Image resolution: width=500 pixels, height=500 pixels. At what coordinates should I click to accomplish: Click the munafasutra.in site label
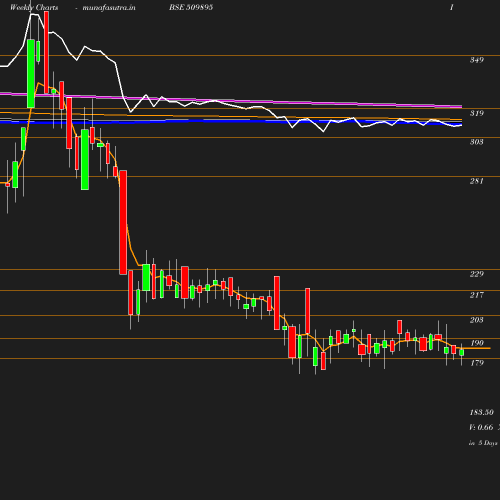(109, 7)
